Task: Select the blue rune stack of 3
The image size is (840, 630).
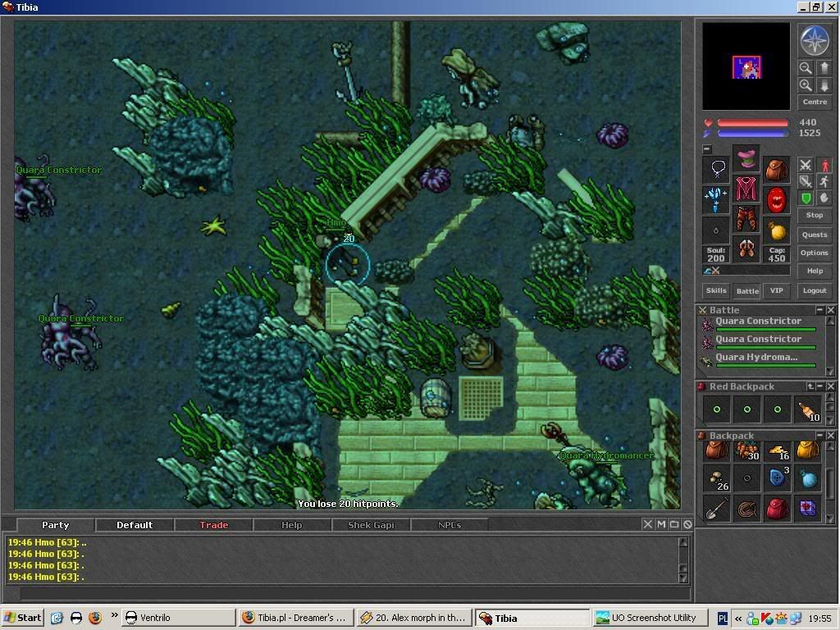Action: (778, 478)
